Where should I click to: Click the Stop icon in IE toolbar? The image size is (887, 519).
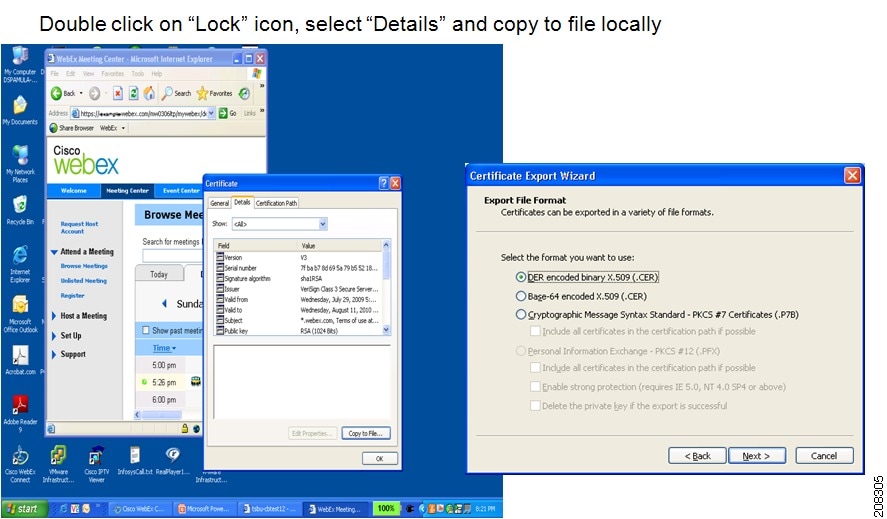point(118,93)
